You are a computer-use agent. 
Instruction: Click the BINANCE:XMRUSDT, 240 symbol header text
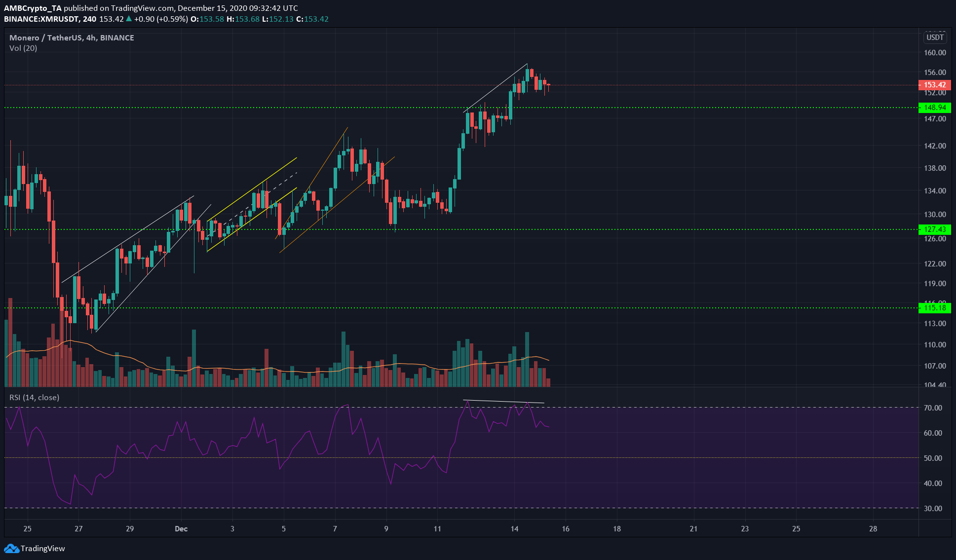tap(50, 19)
